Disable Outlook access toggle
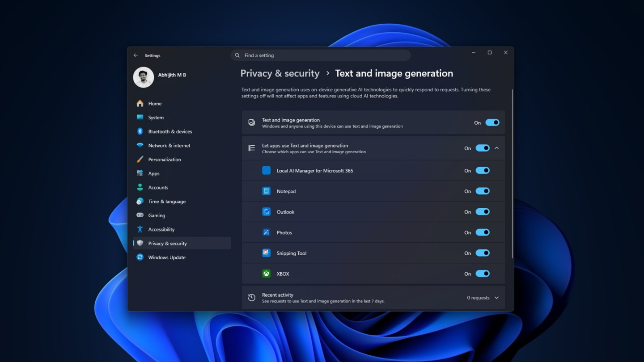The height and width of the screenshot is (362, 644). [483, 212]
